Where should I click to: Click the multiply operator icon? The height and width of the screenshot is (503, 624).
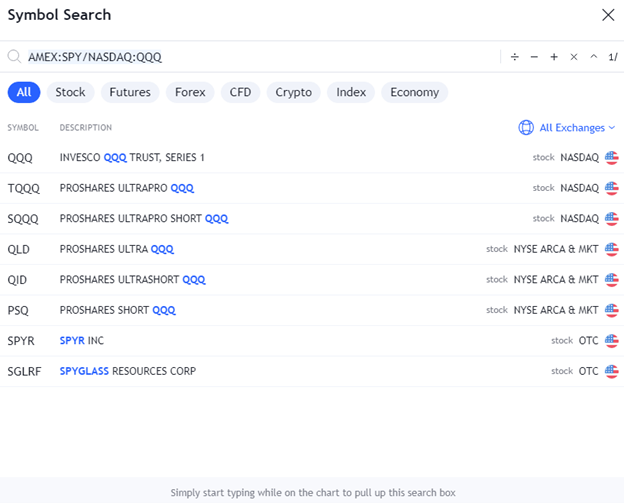point(574,57)
